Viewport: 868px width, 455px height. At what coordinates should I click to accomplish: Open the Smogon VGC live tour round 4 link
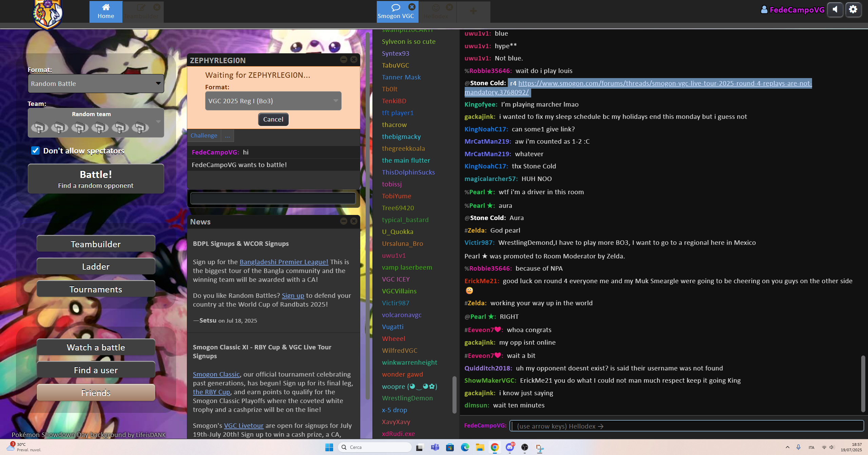point(638,88)
